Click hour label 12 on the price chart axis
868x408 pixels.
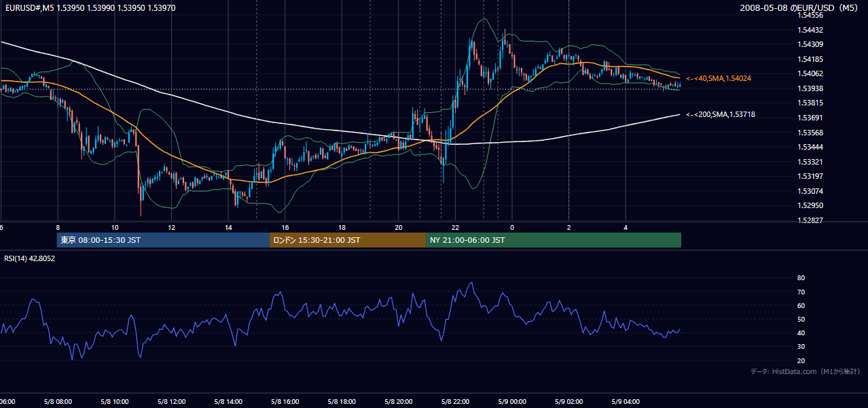coord(172,228)
